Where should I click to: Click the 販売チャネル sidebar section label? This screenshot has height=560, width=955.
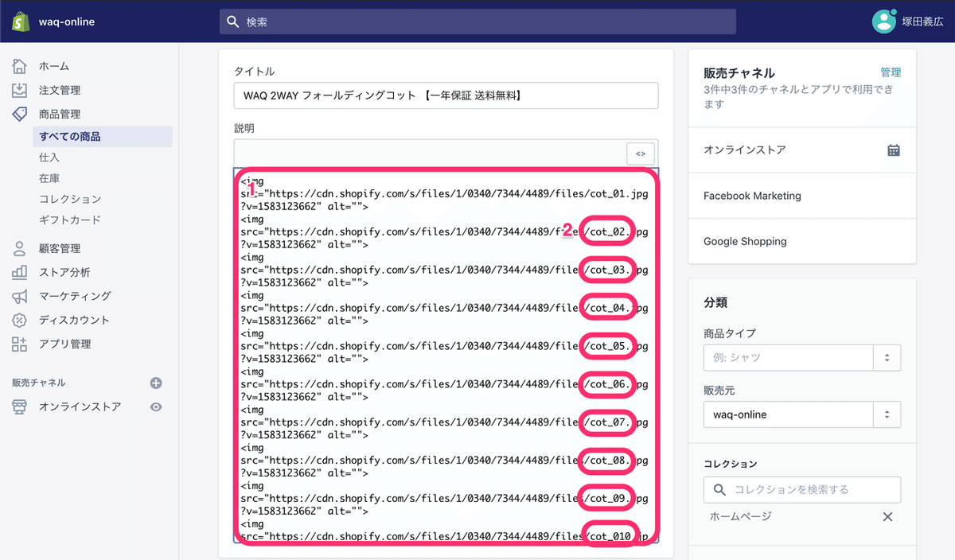tap(39, 383)
